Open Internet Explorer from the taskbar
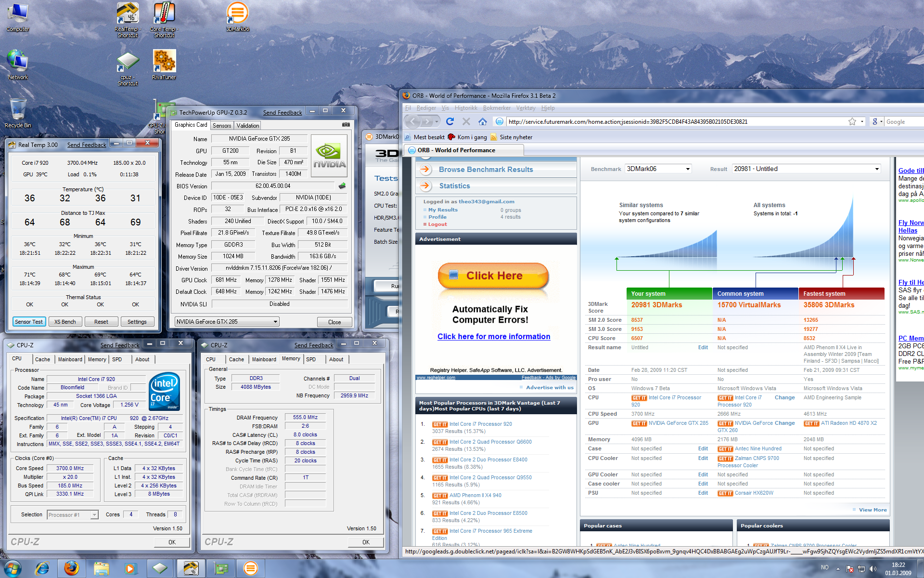Viewport: 924px width, 578px height. pyautogui.click(x=42, y=569)
